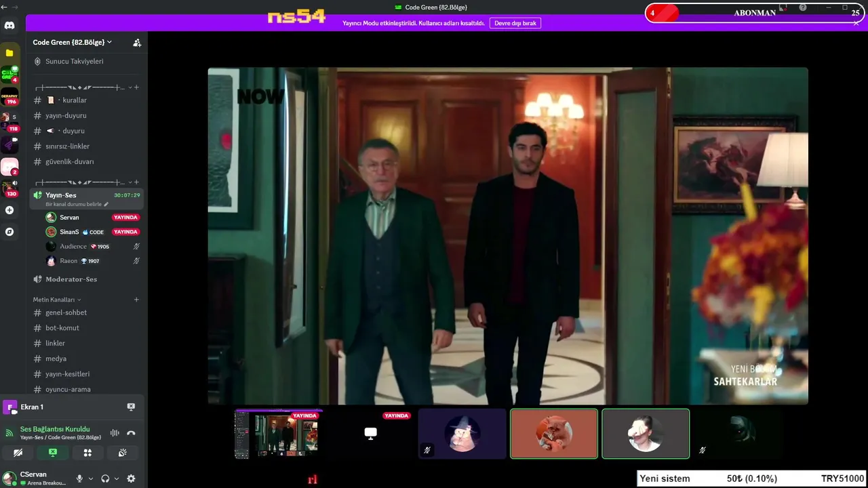
Task: Open server icon with 118 badge
Action: pyautogui.click(x=9, y=121)
